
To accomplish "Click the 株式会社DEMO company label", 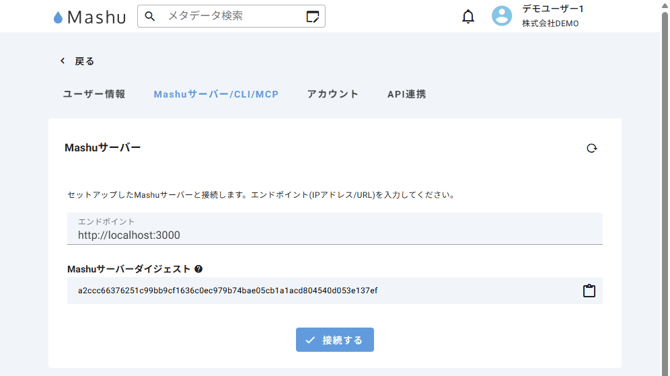I will click(x=550, y=24).
